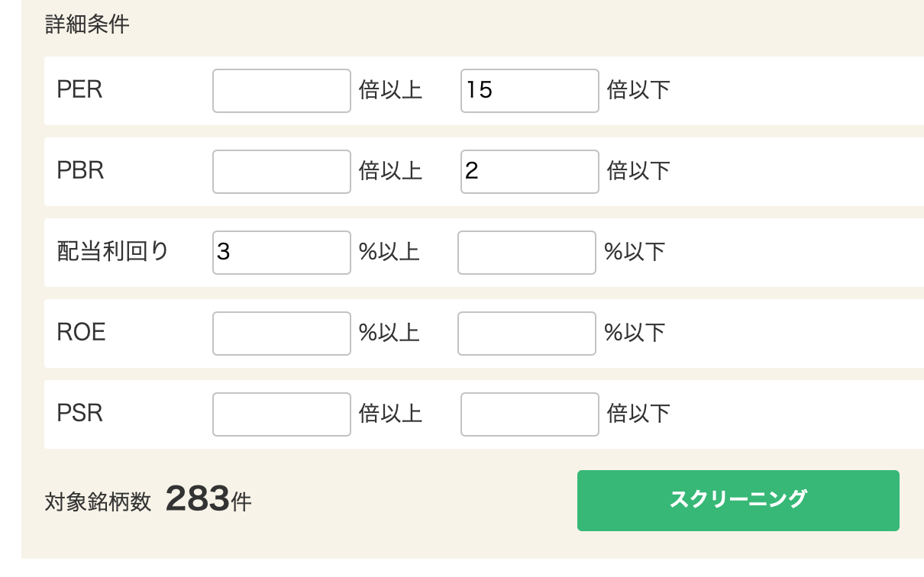Click the PER row label
Viewport: 924px width, 577px height.
[79, 90]
